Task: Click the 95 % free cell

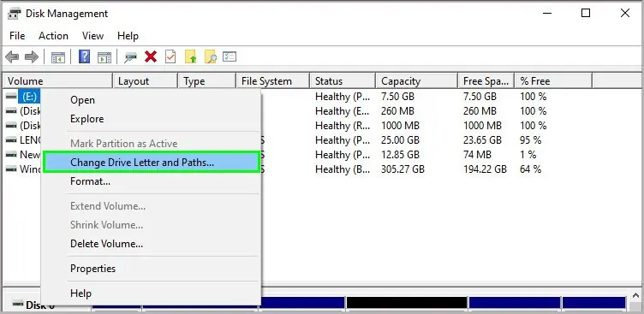Action: (x=531, y=140)
